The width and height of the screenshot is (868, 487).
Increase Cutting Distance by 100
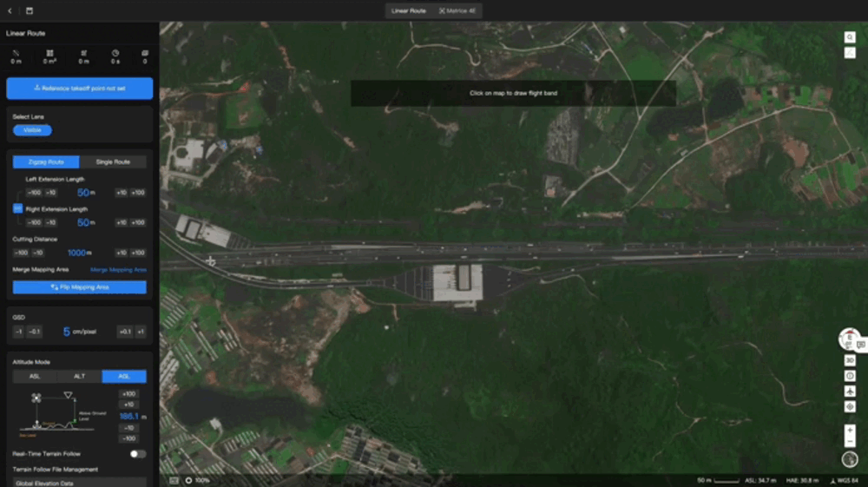[138, 253]
